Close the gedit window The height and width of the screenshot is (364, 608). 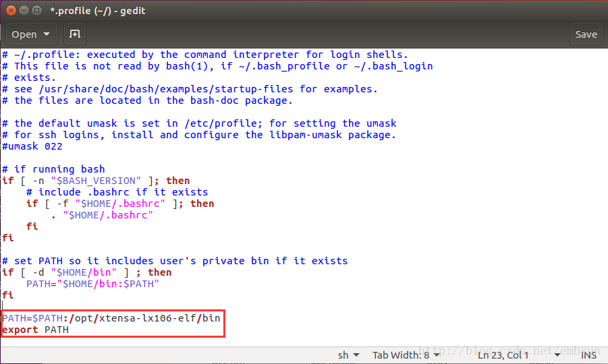coord(11,11)
